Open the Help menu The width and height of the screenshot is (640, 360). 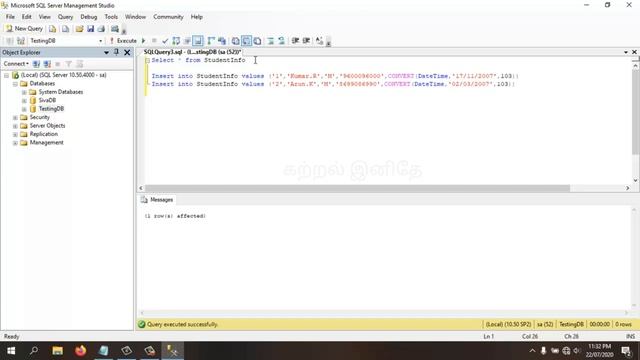click(x=196, y=17)
